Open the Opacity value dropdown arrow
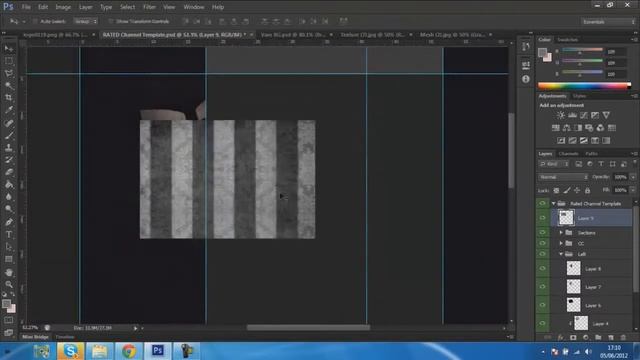This screenshot has height=360, width=640. [x=633, y=177]
